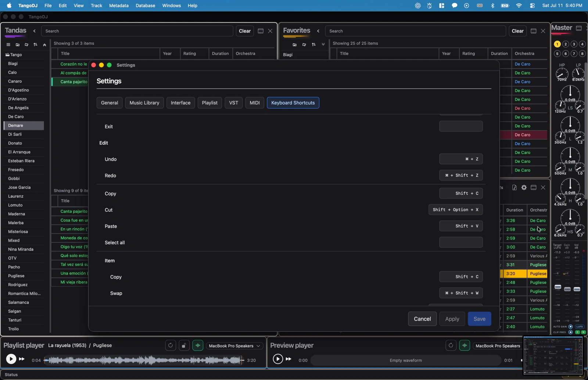Click the Cut shortcut field
The height and width of the screenshot is (380, 588).
(455, 210)
